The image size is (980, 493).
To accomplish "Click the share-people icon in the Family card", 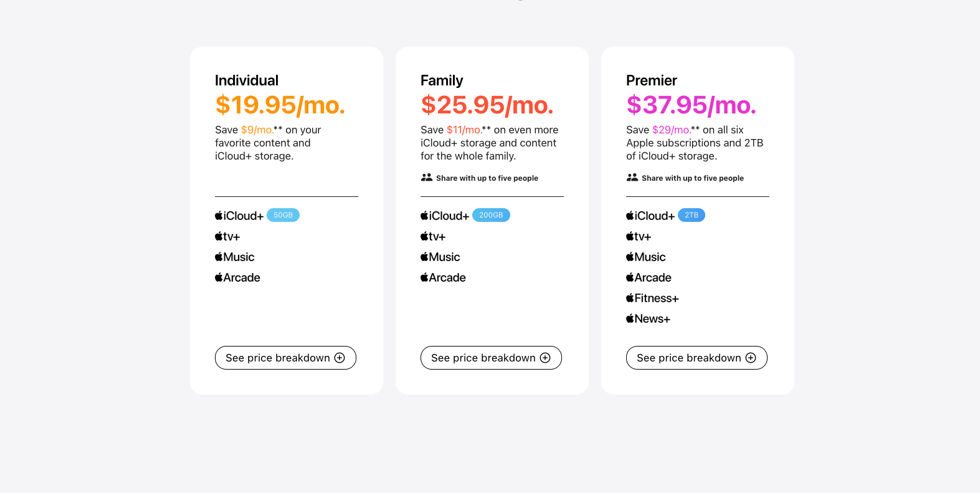I will pos(426,178).
